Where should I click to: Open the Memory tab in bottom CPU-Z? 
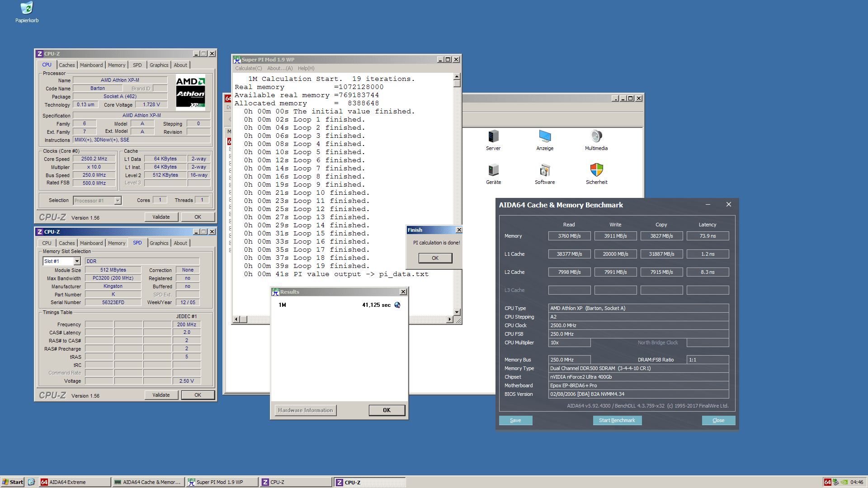pyautogui.click(x=117, y=243)
